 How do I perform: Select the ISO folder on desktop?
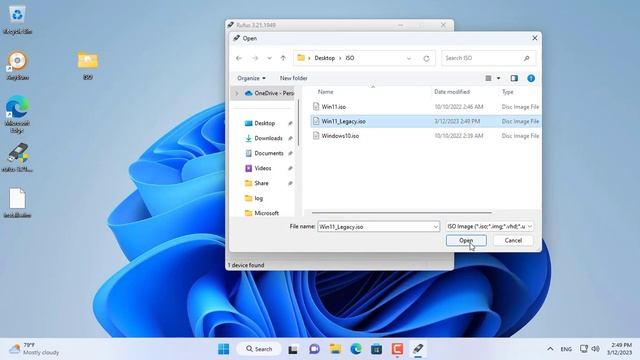click(88, 65)
